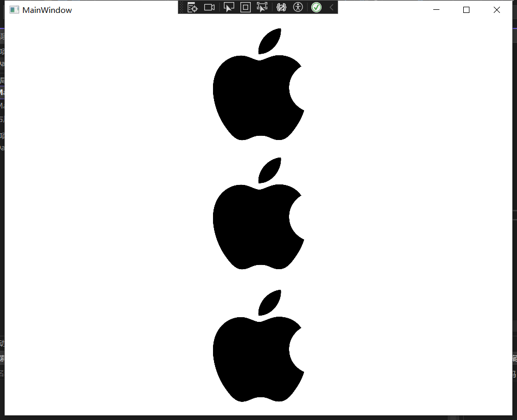Click the green checkmark status icon

point(316,7)
